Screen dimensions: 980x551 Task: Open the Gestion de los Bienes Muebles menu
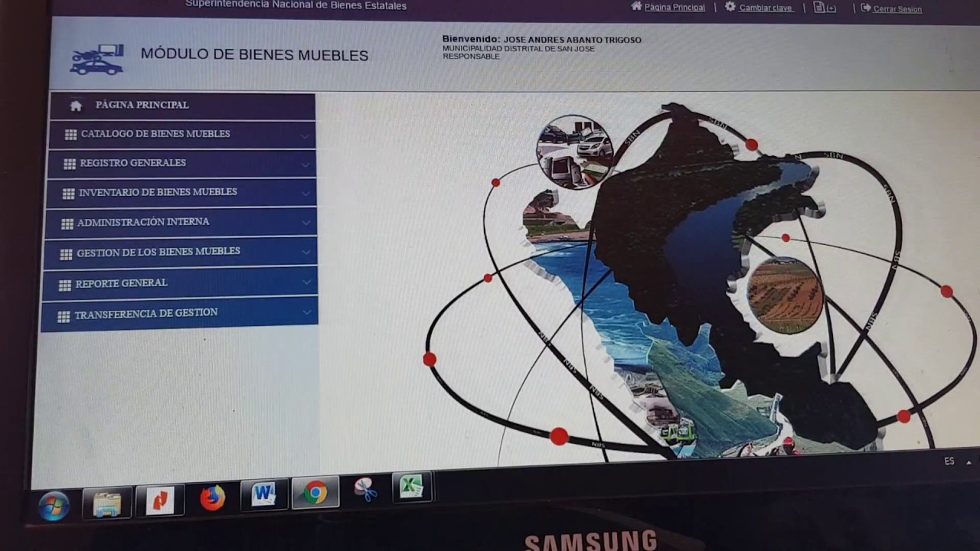pos(179,252)
